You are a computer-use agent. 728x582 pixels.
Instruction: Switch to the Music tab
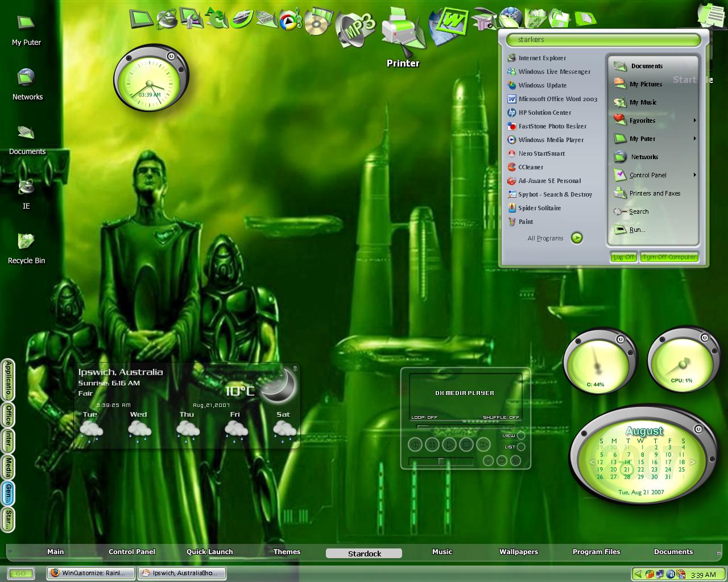[x=442, y=552]
